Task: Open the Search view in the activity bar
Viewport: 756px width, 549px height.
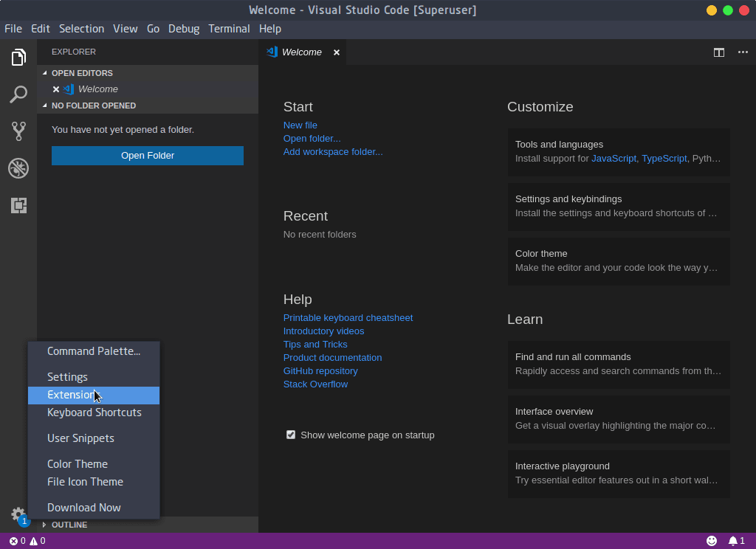Action: tap(18, 94)
